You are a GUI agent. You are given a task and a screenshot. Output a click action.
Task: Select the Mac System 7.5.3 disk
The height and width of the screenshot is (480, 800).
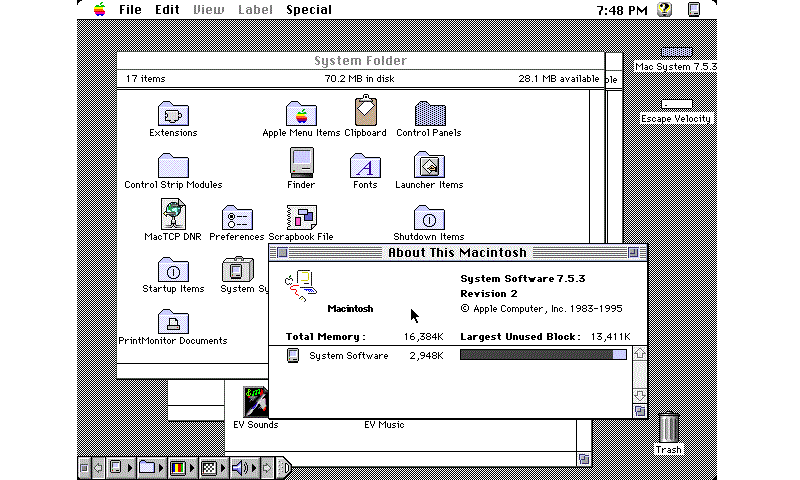click(x=677, y=52)
